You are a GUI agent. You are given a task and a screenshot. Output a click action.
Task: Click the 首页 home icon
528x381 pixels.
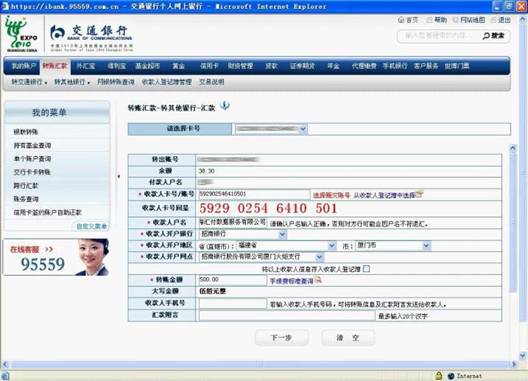pos(401,20)
